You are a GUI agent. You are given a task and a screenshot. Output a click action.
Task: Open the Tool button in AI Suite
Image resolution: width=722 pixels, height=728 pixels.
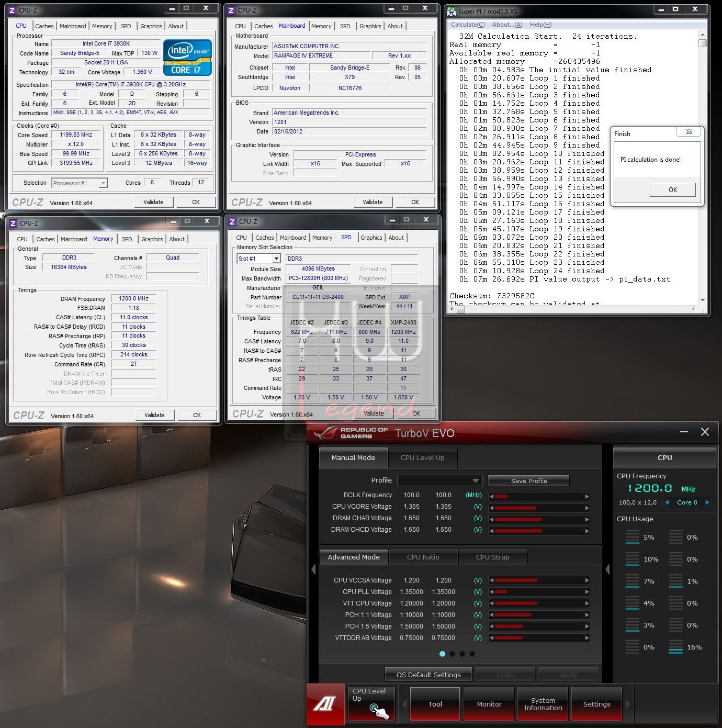pos(435,704)
